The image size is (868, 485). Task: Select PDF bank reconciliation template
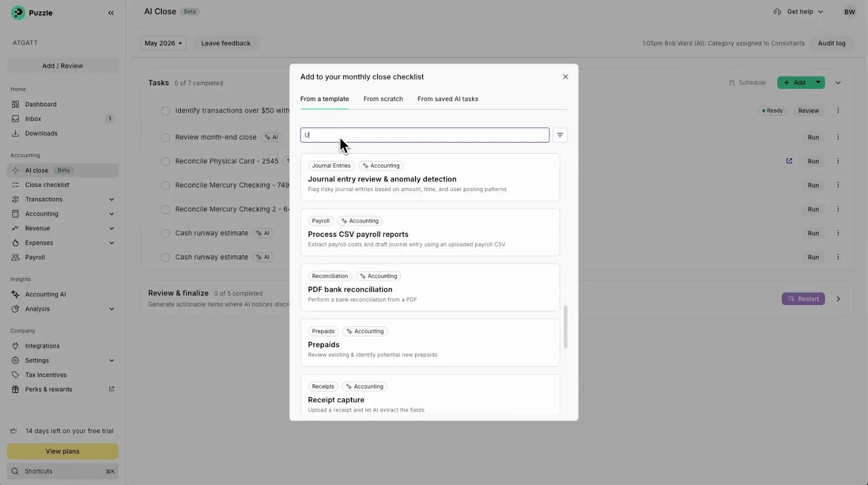[430, 288]
